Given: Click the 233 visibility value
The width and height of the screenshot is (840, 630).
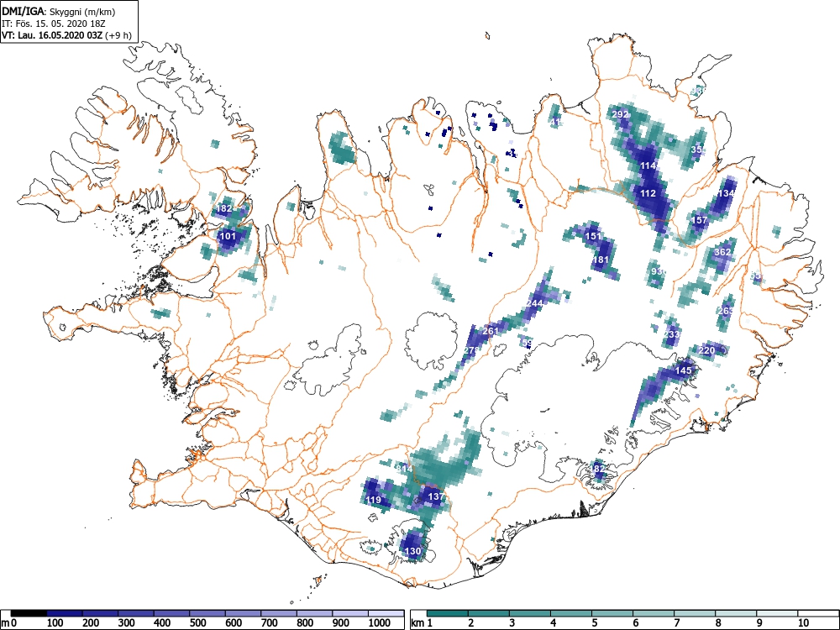Looking at the screenshot, I should (671, 334).
